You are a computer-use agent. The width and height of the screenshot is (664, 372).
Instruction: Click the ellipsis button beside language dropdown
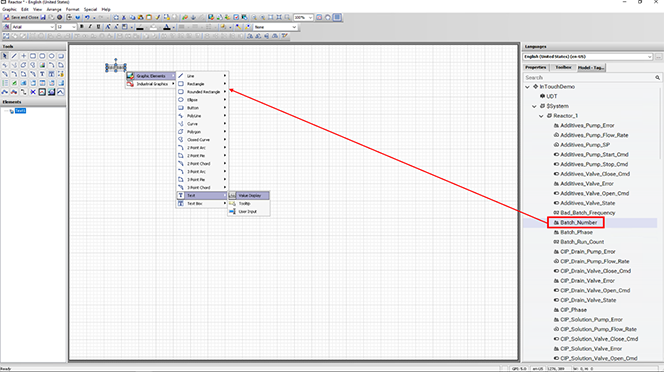[x=658, y=57]
